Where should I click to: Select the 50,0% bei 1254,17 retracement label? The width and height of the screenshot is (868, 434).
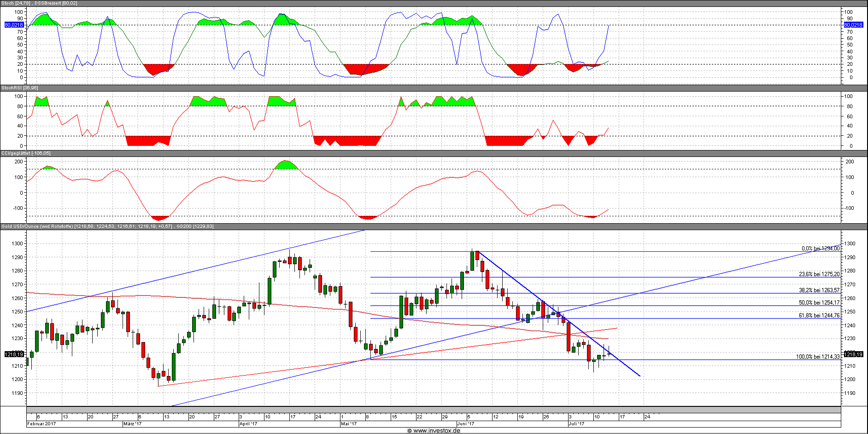click(819, 303)
